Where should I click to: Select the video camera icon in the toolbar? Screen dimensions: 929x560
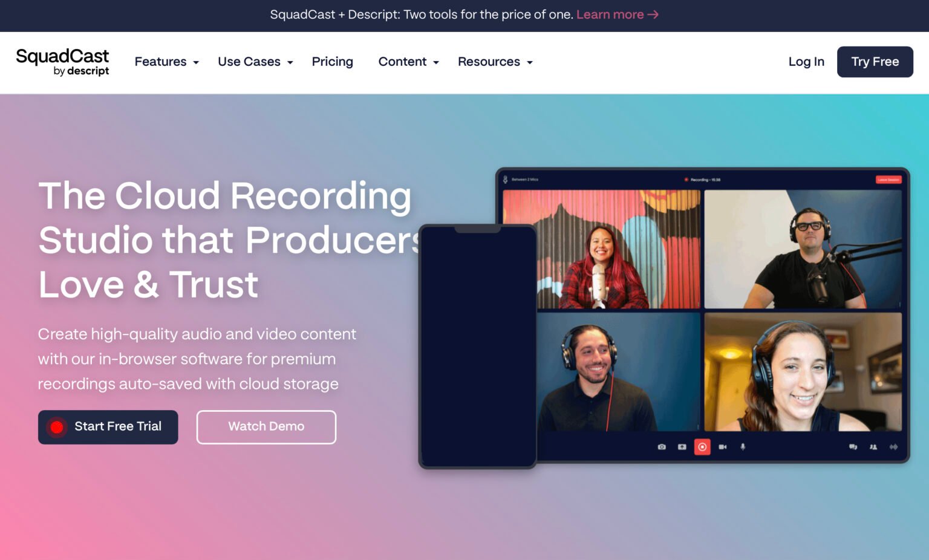pos(723,447)
